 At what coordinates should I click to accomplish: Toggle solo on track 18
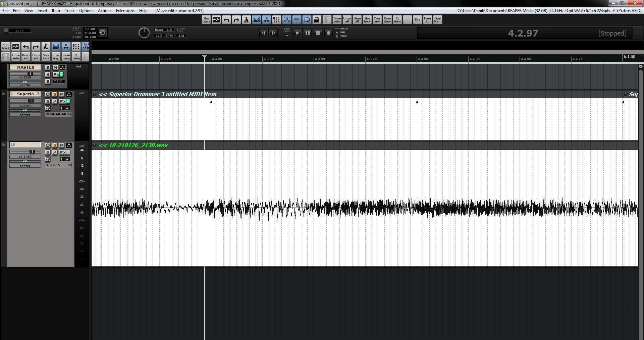coord(55,145)
